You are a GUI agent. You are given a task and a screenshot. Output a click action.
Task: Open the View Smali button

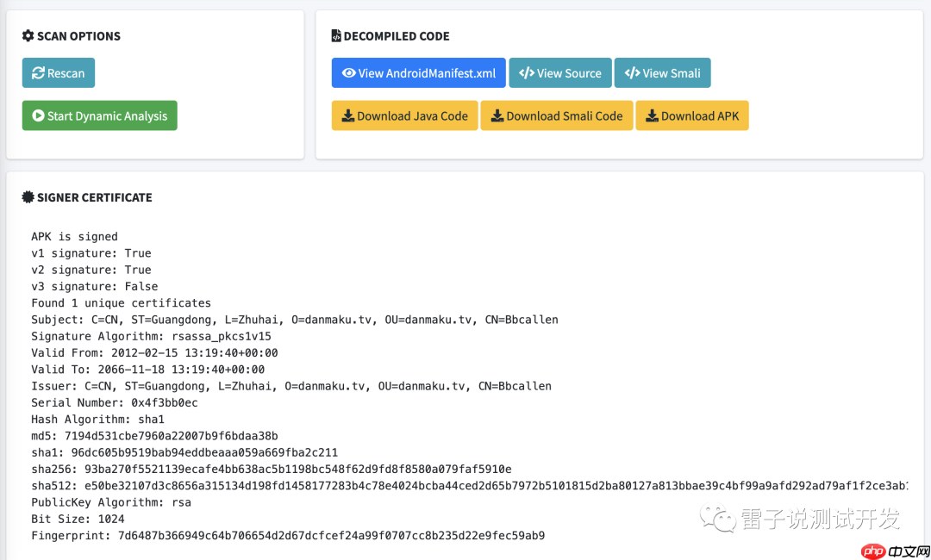click(x=662, y=73)
